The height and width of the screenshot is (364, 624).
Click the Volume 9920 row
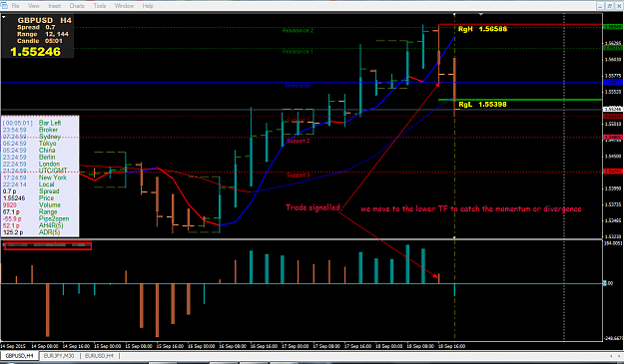[x=32, y=204]
